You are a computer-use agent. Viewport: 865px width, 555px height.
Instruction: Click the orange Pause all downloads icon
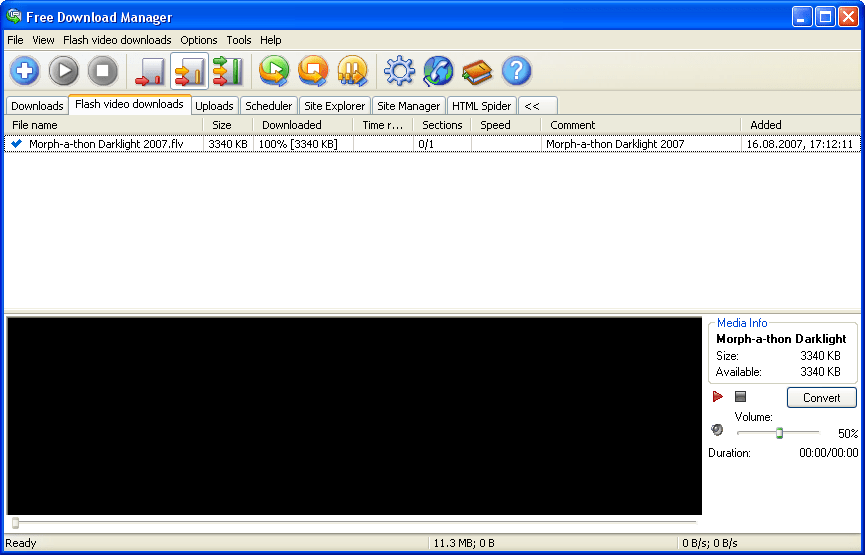[x=353, y=71]
